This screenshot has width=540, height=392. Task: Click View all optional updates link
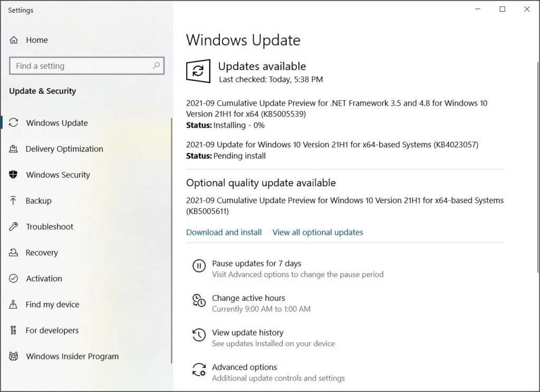317,232
